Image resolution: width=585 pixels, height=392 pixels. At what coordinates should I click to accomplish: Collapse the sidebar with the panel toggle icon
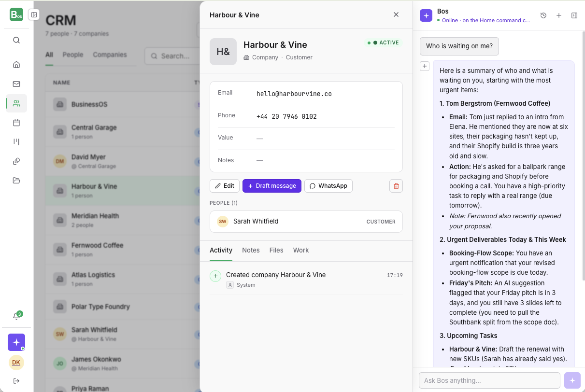click(x=34, y=15)
